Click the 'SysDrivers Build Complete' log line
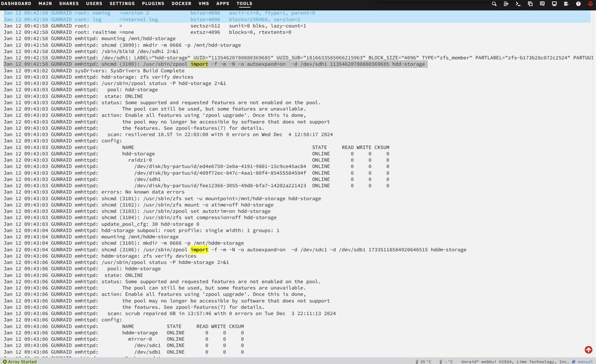596x364 pixels. (94, 70)
